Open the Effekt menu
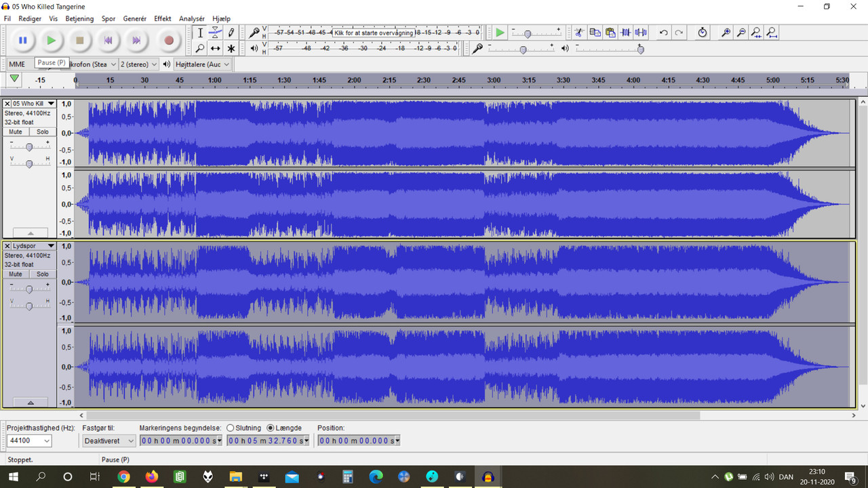The image size is (868, 488). tap(163, 19)
